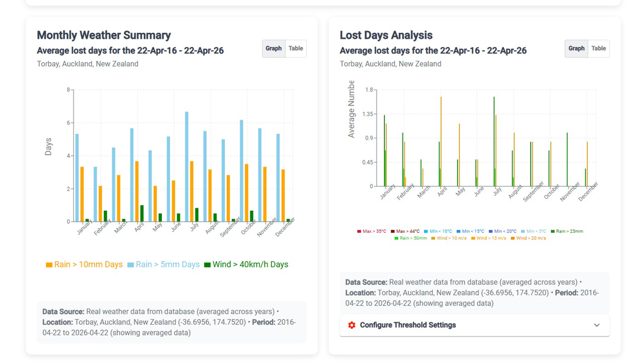The image size is (644, 362).
Task: Click the December label in Lost Days Analysis chart
Action: [588, 191]
